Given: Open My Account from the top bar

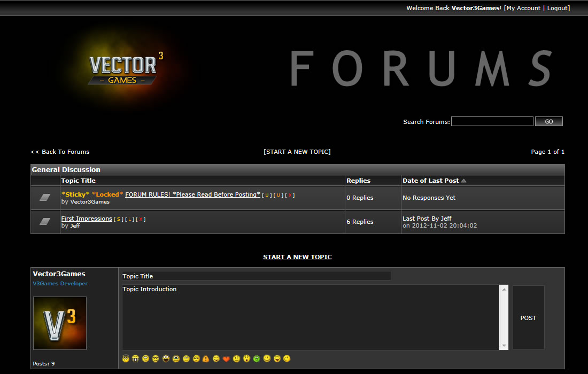Looking at the screenshot, I should point(523,8).
